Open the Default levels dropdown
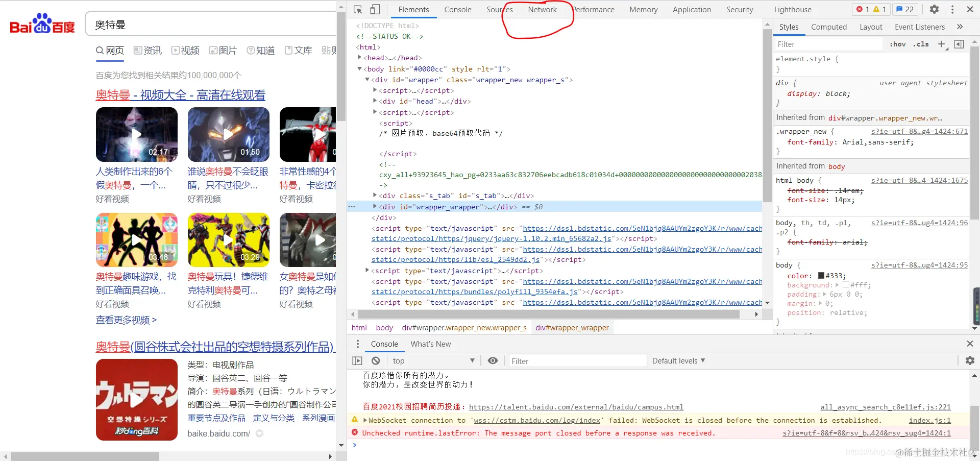Screen dimensions: 980x461 (678, 360)
